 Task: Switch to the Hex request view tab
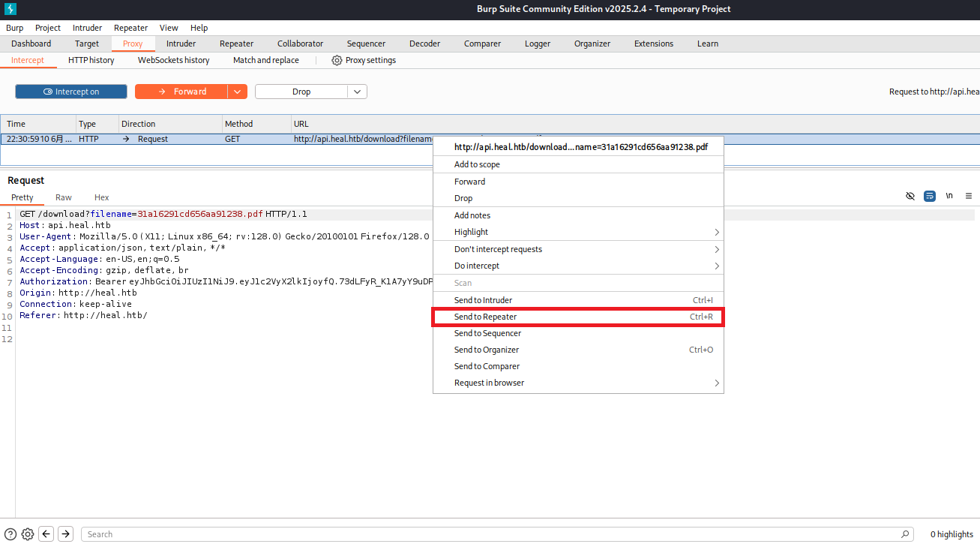coord(102,197)
